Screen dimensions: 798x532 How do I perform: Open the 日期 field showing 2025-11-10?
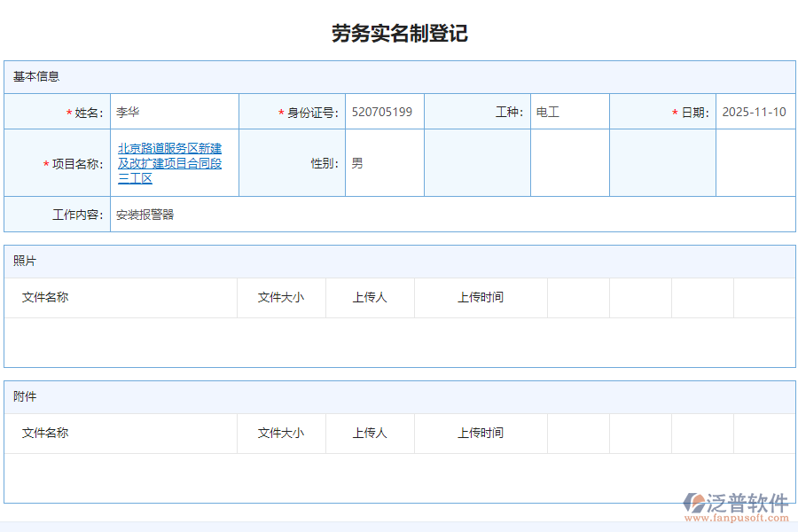tap(755, 111)
